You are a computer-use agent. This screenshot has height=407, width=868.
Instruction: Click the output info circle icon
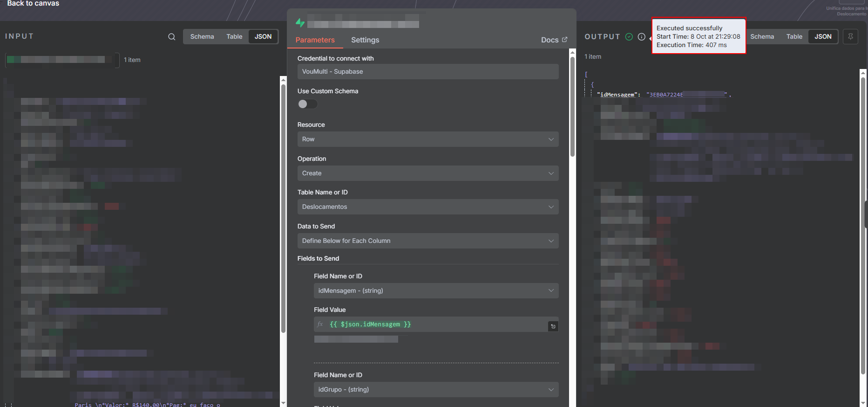point(642,37)
